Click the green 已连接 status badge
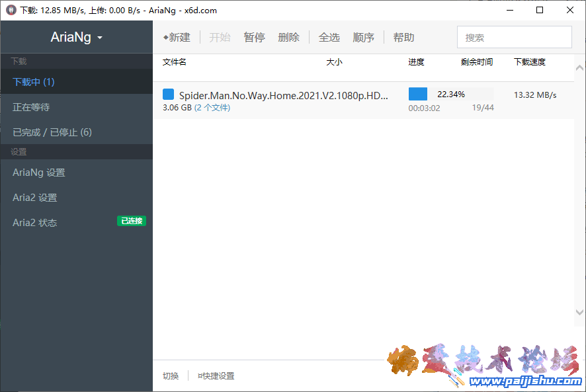Screen dimensions: 586x392 [x=131, y=221]
